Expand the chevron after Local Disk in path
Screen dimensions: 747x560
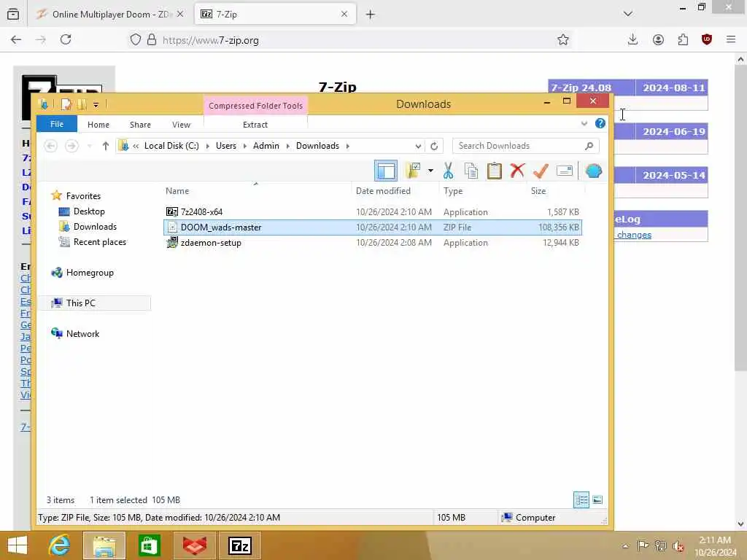click(208, 146)
